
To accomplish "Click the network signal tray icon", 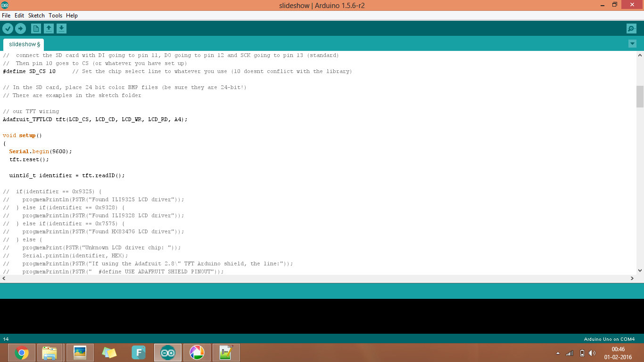I will (570, 353).
